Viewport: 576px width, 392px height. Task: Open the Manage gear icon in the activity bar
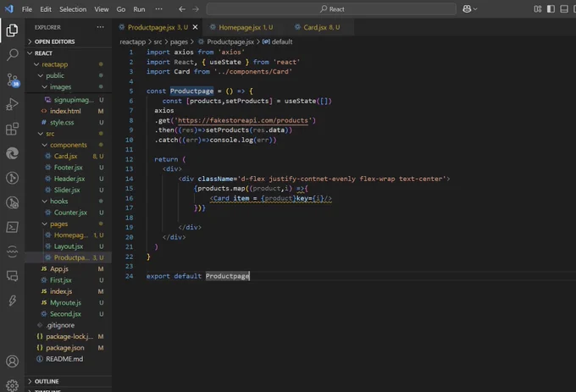(x=12, y=385)
